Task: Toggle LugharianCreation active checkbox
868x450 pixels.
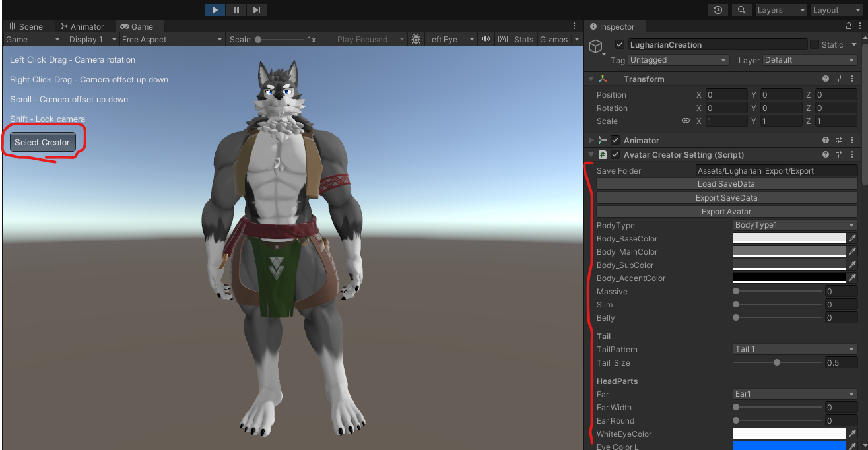Action: pyautogui.click(x=619, y=44)
